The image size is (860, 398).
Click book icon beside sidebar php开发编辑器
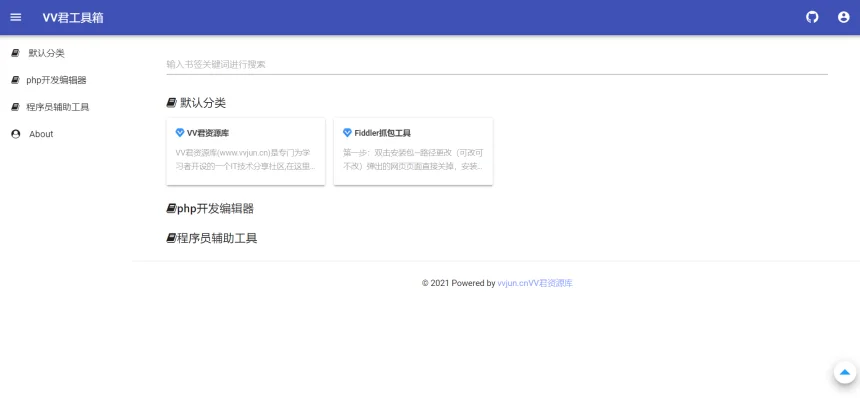15,80
